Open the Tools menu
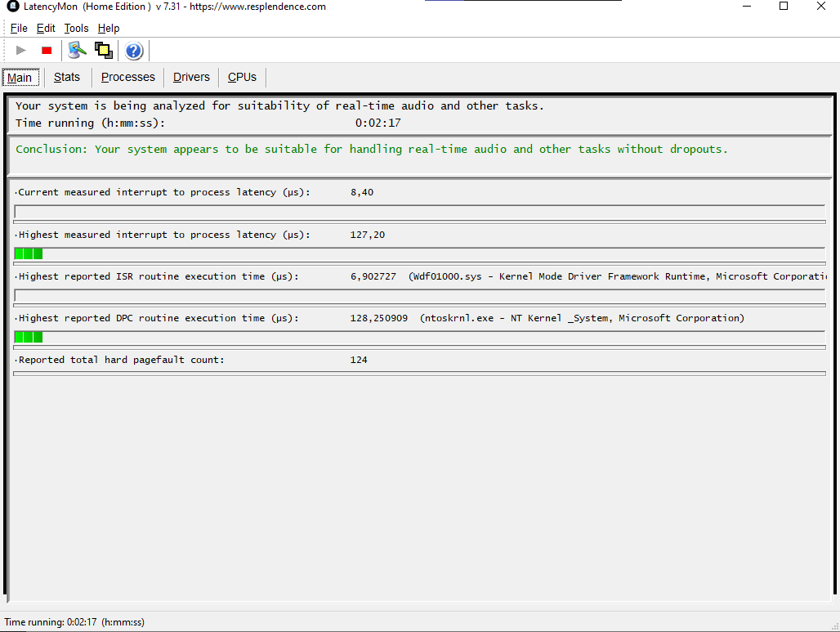The height and width of the screenshot is (632, 840). (76, 28)
